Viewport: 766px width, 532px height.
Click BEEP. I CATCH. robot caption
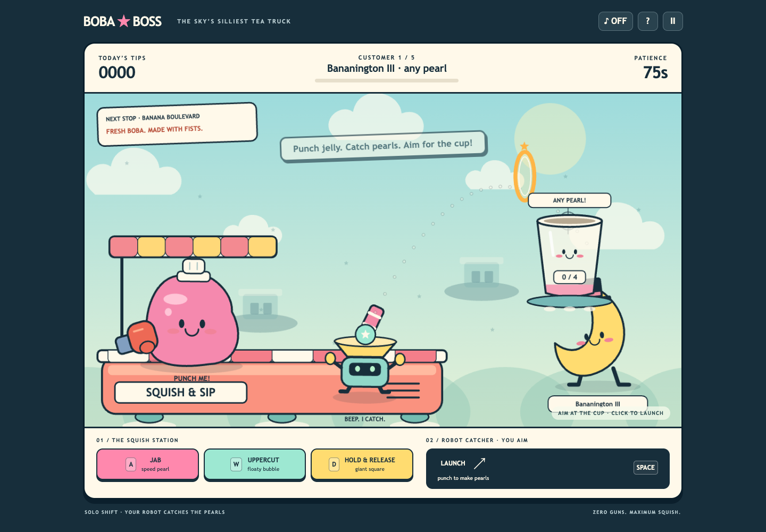click(x=365, y=419)
